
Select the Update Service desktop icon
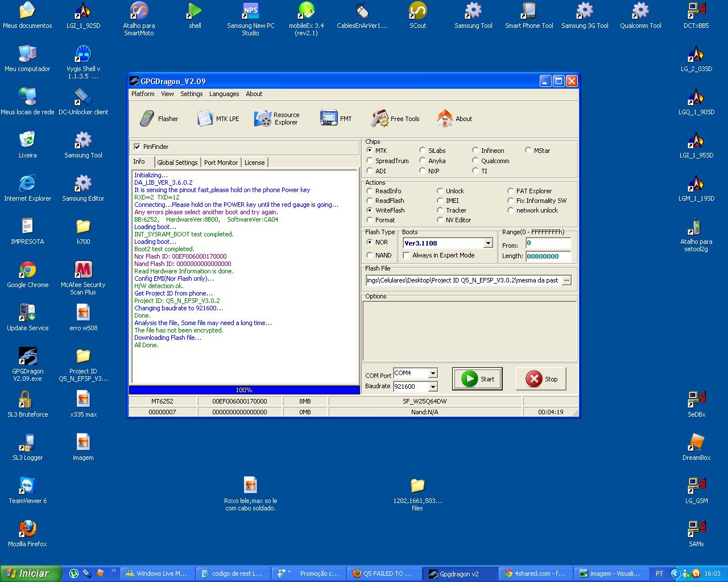[27, 318]
